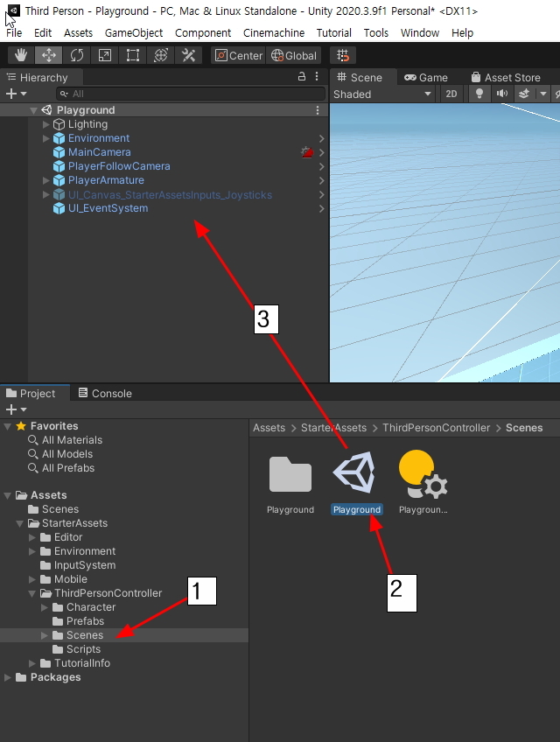Select the Move tool
560x742 pixels.
coord(49,55)
